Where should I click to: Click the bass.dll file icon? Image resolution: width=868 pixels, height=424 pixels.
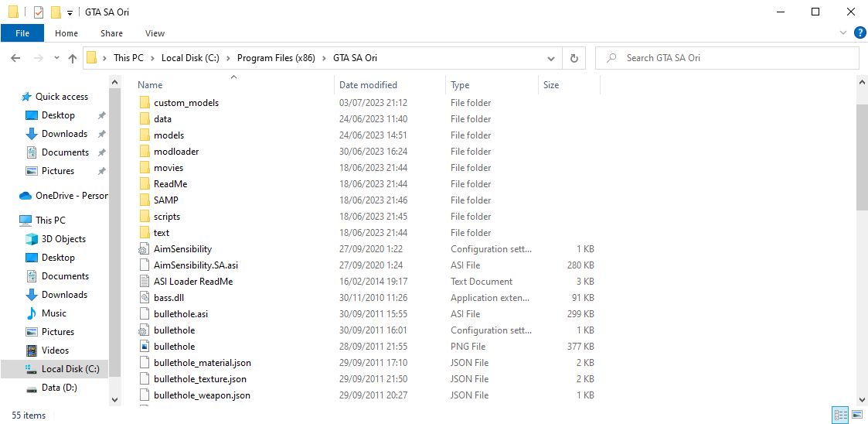coord(145,298)
